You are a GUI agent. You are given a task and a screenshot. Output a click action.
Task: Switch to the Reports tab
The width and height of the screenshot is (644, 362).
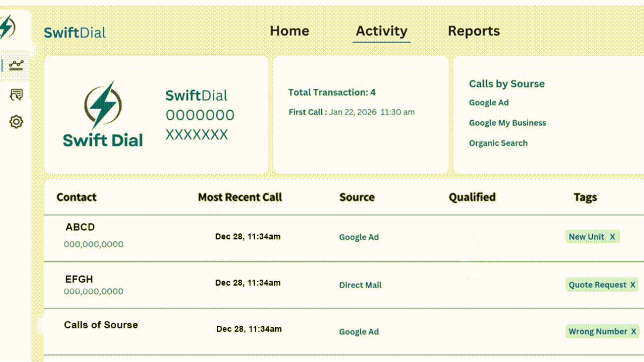474,31
